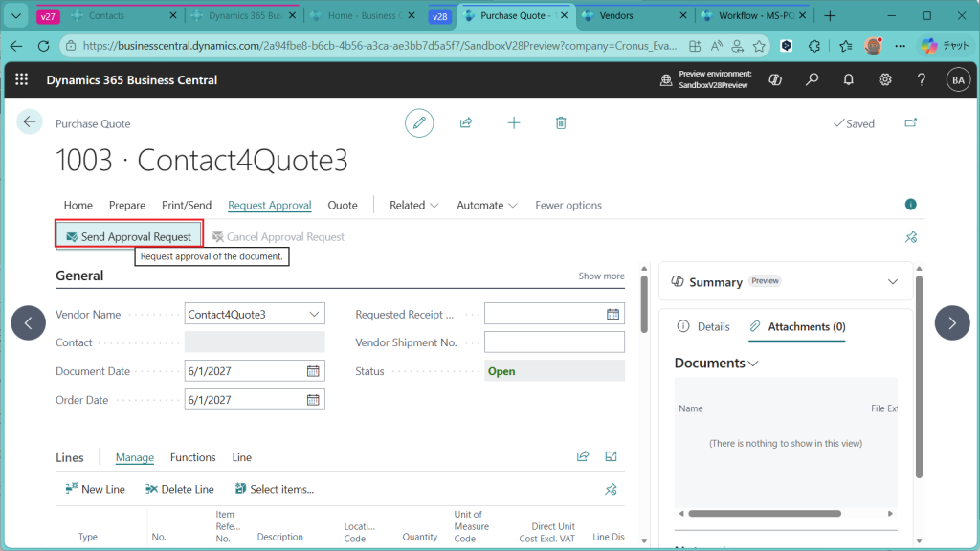This screenshot has height=551, width=980.
Task: Open quote in new window icon
Action: click(x=910, y=123)
